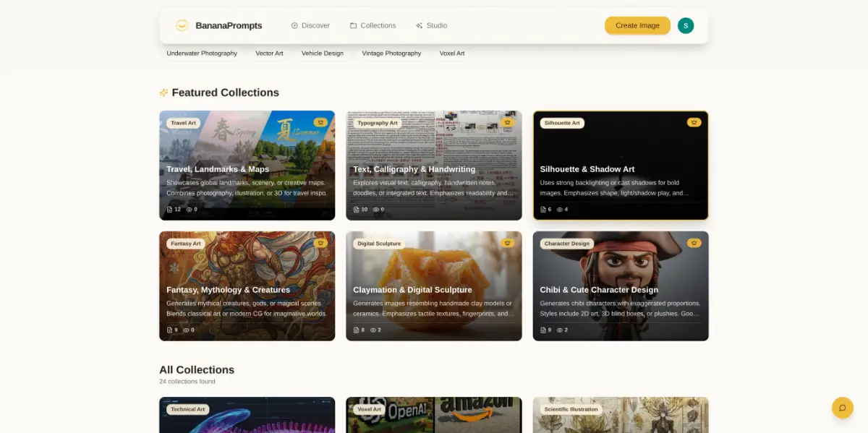Select the Voxel Art tag chip
The width and height of the screenshot is (868, 433).
452,53
